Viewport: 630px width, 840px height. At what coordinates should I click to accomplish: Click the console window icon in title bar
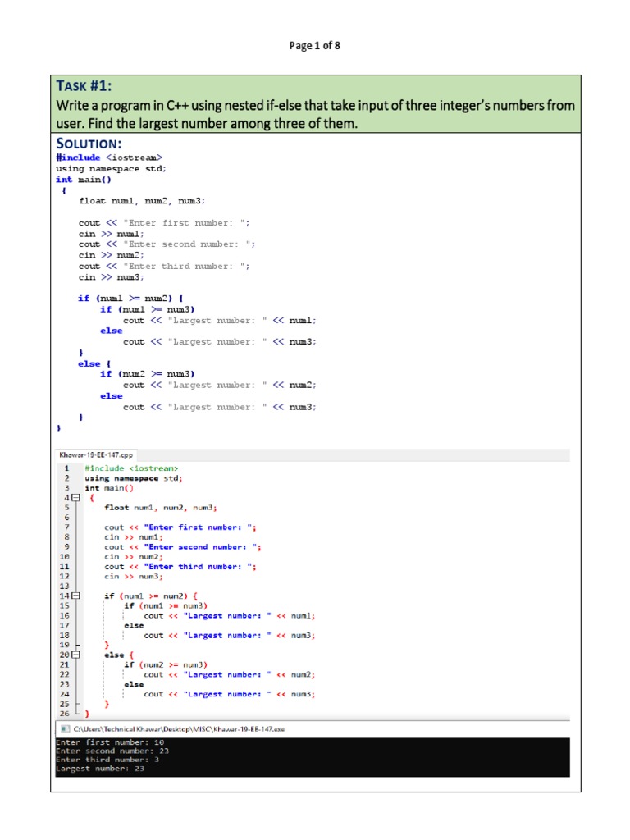(63, 728)
